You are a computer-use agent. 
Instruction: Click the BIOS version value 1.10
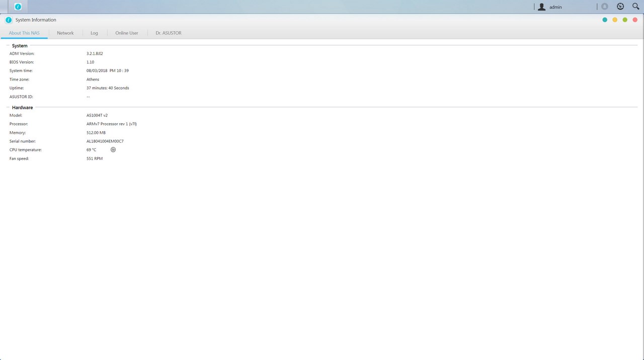tap(90, 62)
